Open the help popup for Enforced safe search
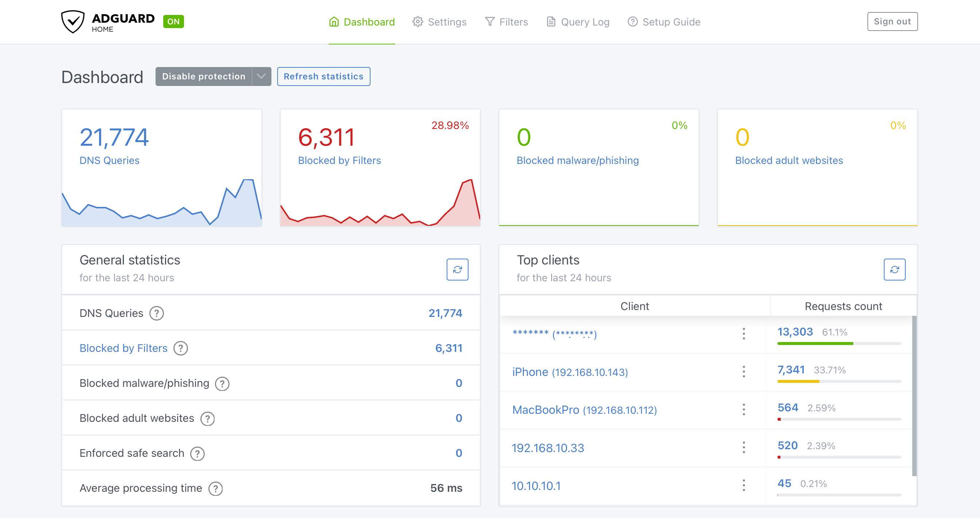Image resolution: width=980 pixels, height=518 pixels. click(x=197, y=454)
